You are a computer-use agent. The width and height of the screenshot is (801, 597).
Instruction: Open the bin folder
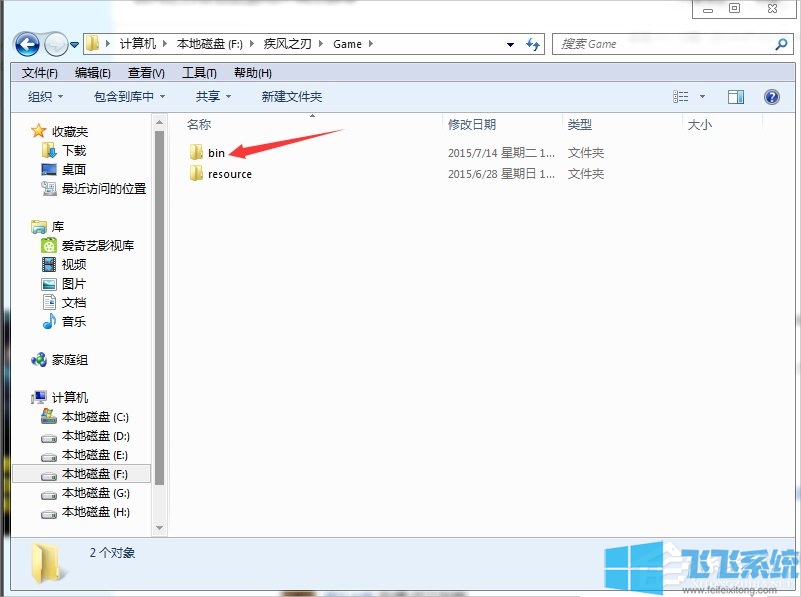[x=213, y=152]
